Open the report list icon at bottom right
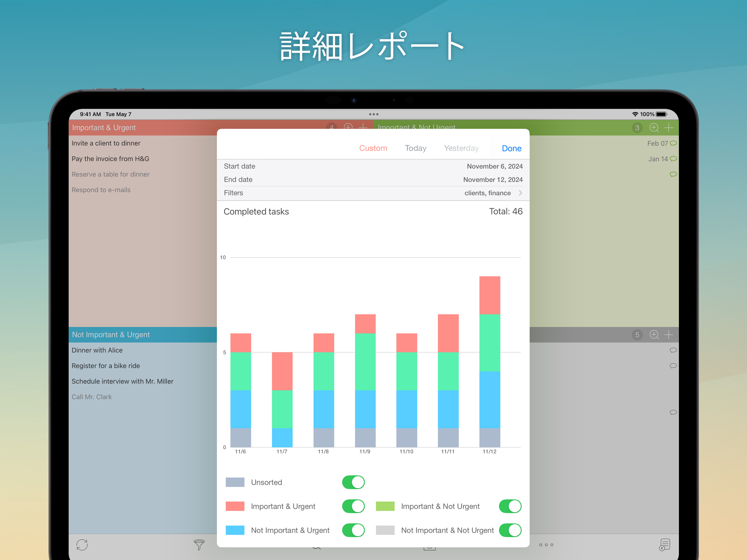Screen dimensions: 747x560 [x=664, y=545]
